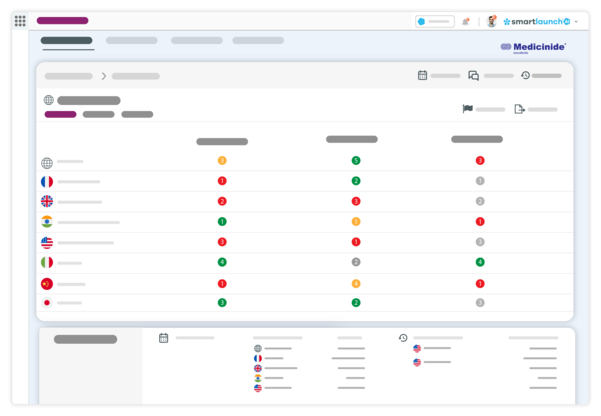601x416 pixels.
Task: Click the UK flag in bottom panel list
Action: point(258,368)
